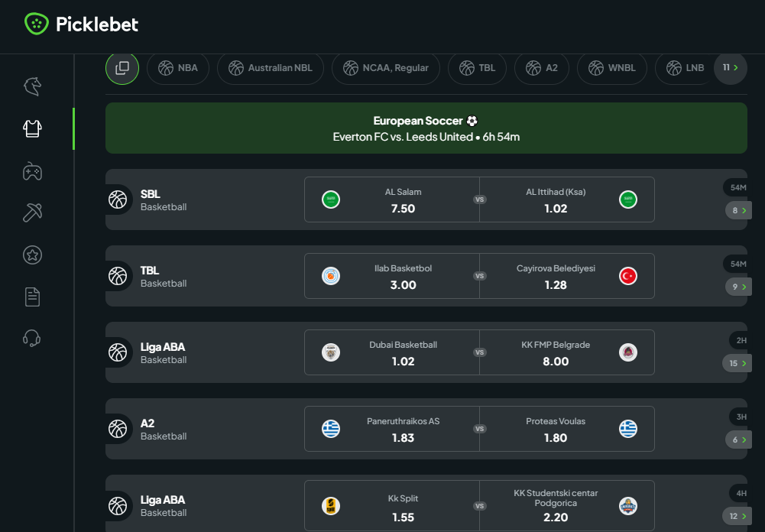Expand 6 more markets for A2 match
Viewport: 765px width, 532px height.
(738, 440)
